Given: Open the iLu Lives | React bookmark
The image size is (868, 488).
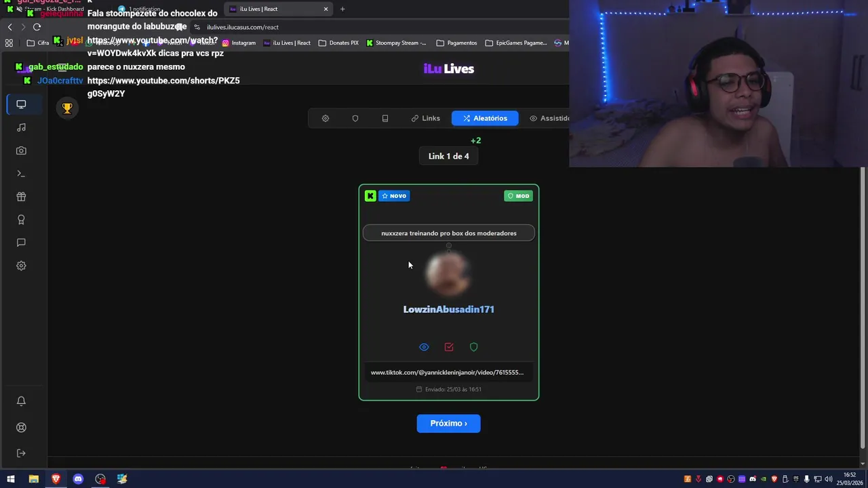Looking at the screenshot, I should click(287, 43).
